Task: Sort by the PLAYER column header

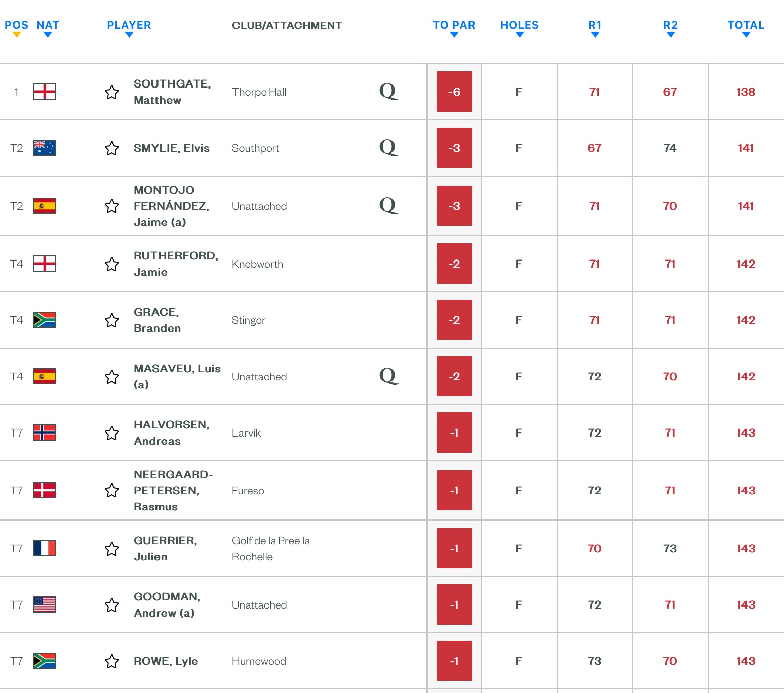Action: (129, 26)
